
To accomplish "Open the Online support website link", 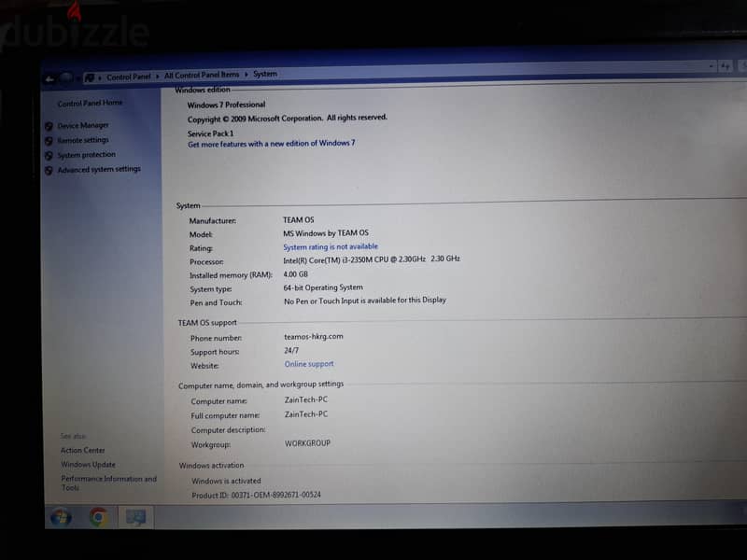I will point(309,364).
